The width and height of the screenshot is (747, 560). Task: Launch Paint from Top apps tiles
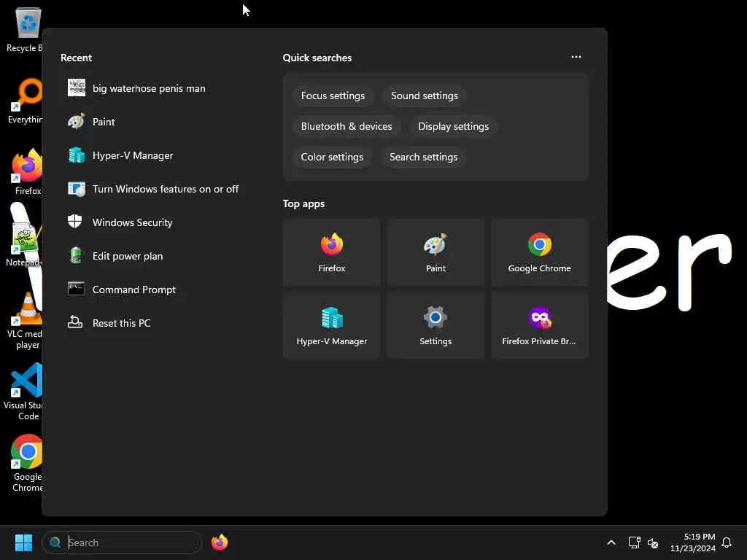[436, 252]
